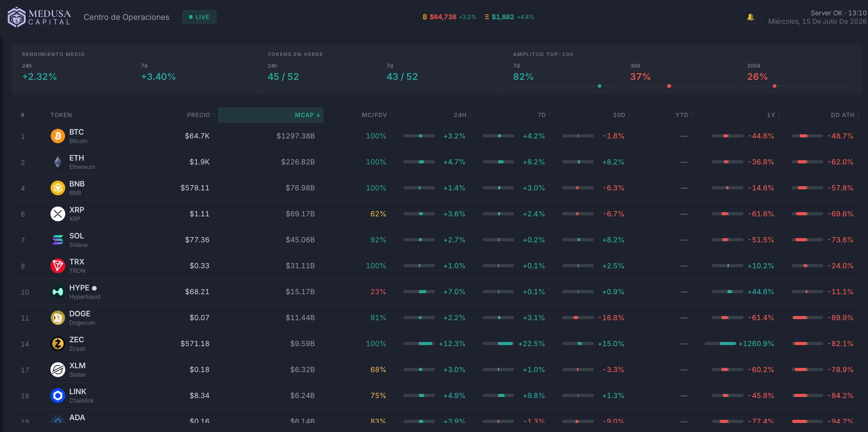Image resolution: width=868 pixels, height=432 pixels.
Task: Open the ZEC Zcash row name
Action: click(x=78, y=343)
